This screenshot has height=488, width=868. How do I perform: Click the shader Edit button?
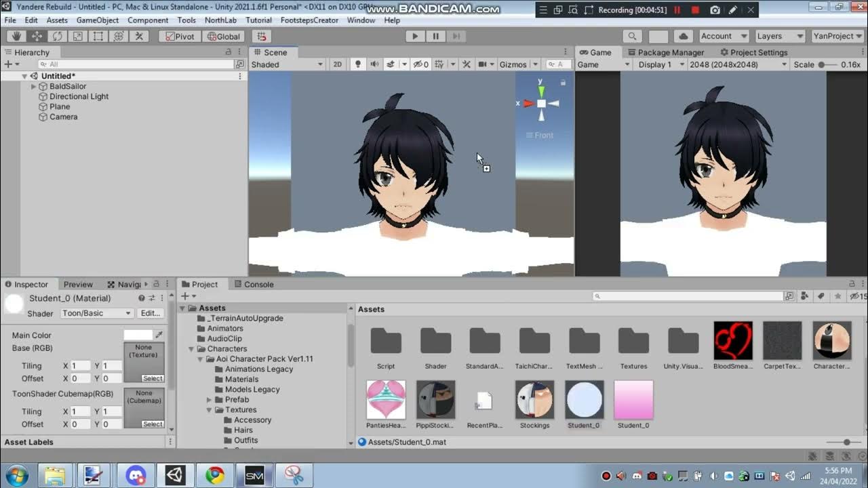tap(151, 313)
